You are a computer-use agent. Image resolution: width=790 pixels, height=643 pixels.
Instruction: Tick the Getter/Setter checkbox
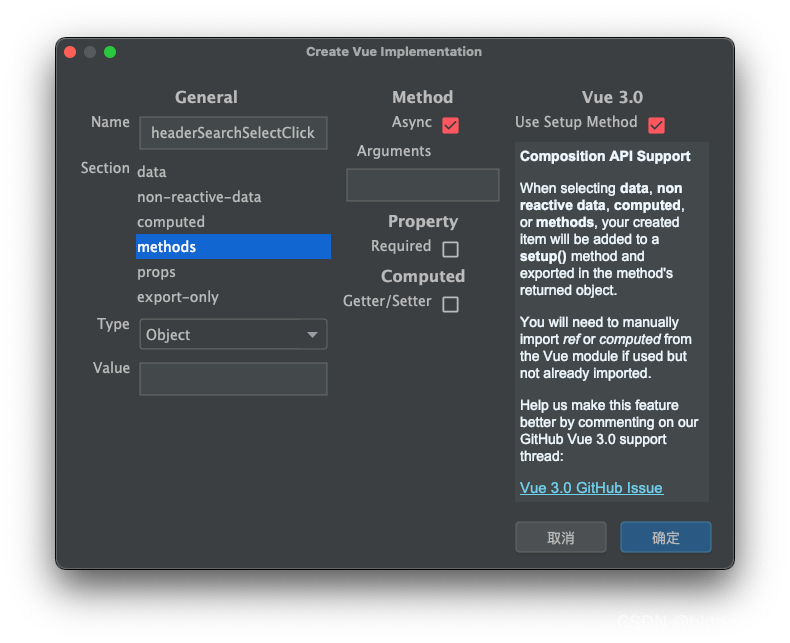point(450,304)
